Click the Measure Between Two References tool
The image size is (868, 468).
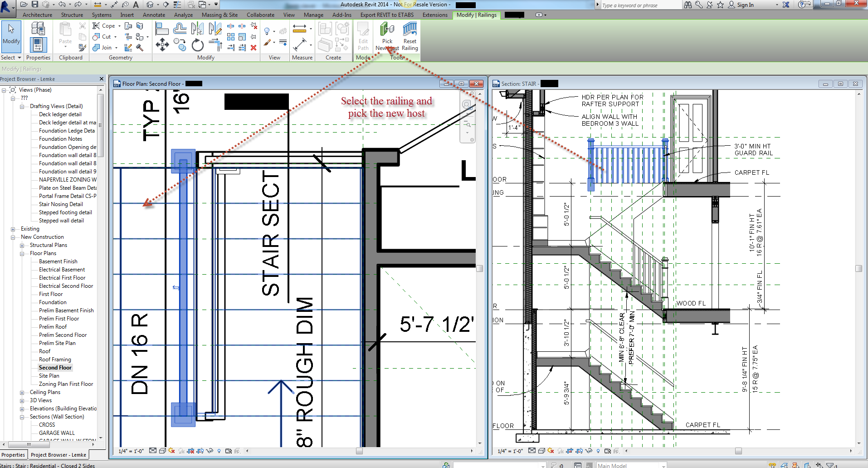[x=299, y=44]
